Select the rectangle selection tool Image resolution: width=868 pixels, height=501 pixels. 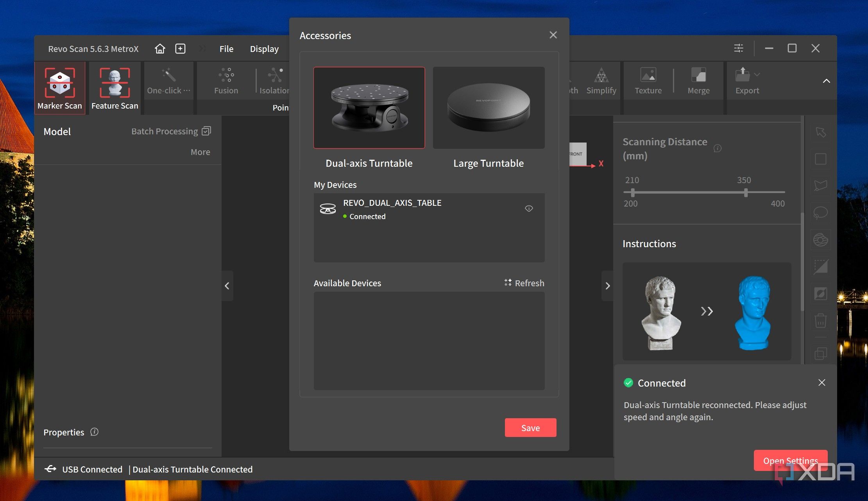820,159
